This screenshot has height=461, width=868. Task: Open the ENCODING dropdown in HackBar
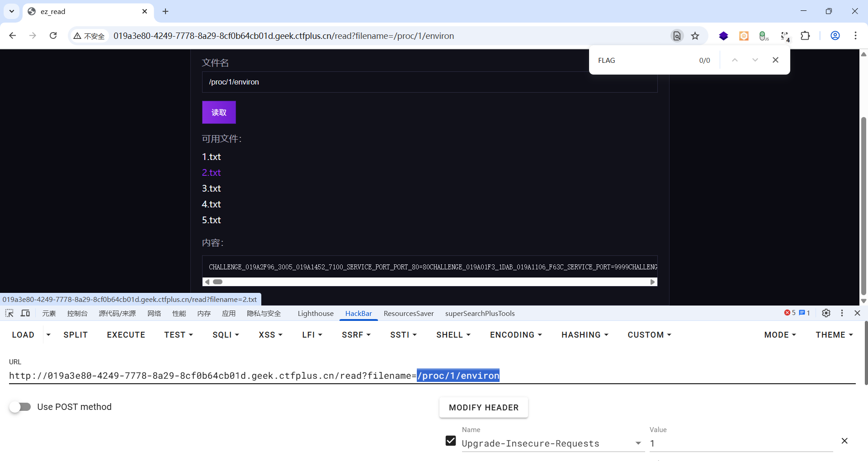[x=516, y=335]
